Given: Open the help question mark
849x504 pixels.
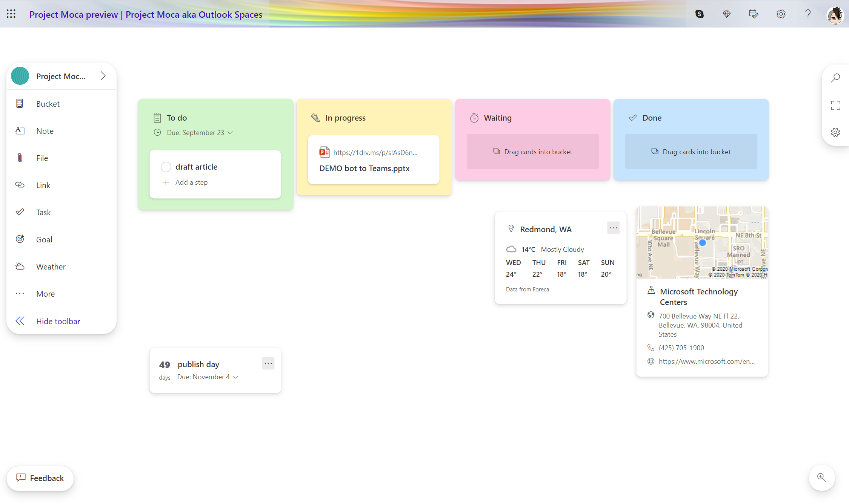Looking at the screenshot, I should pos(808,14).
